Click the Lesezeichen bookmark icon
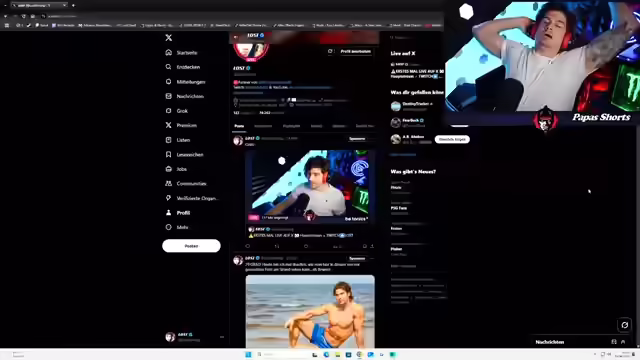 click(x=169, y=154)
